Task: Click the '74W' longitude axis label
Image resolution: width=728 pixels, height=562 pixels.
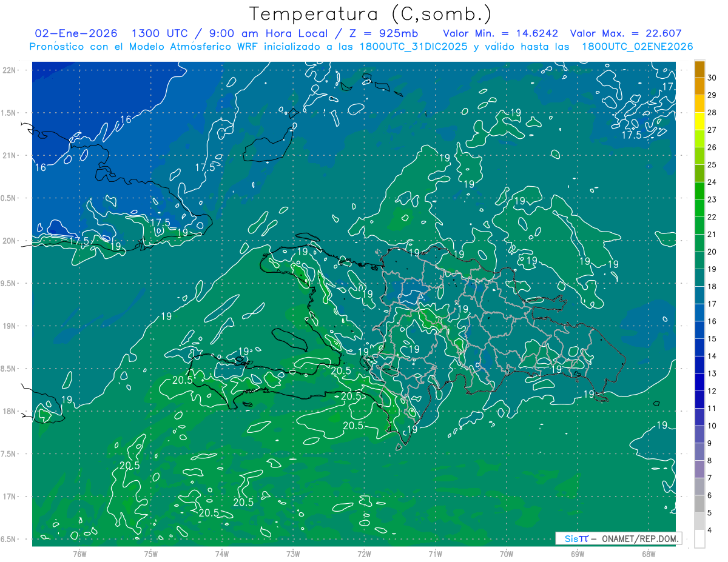Action: coord(222,554)
